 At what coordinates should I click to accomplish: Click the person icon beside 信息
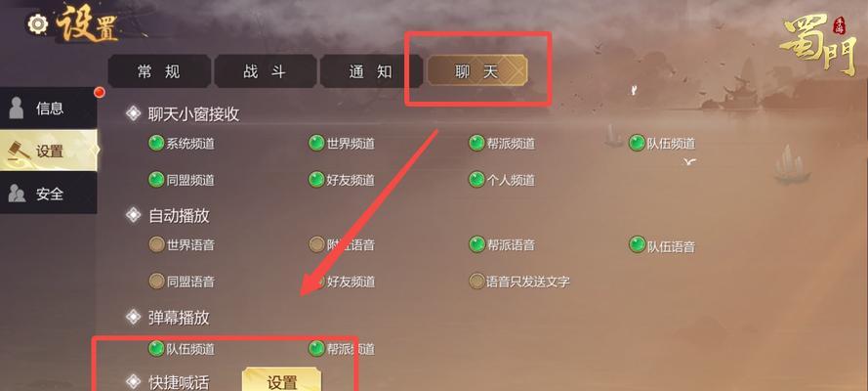[x=17, y=108]
